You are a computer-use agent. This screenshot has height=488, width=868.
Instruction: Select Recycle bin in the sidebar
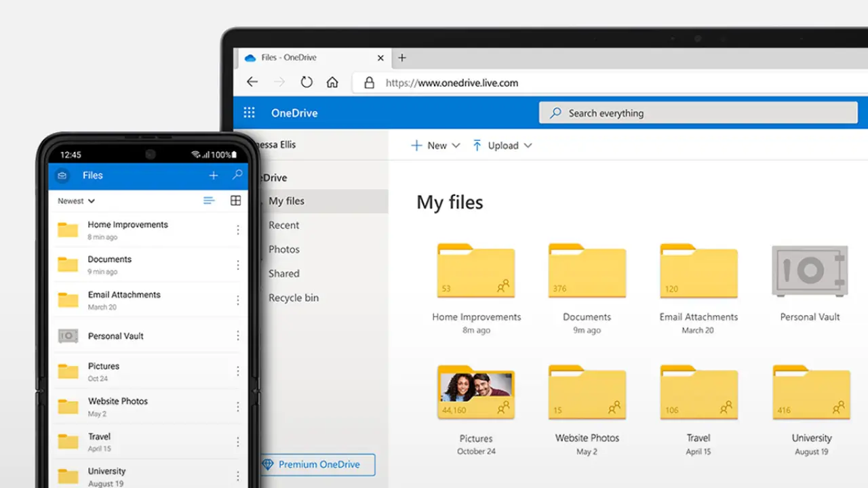pyautogui.click(x=293, y=298)
